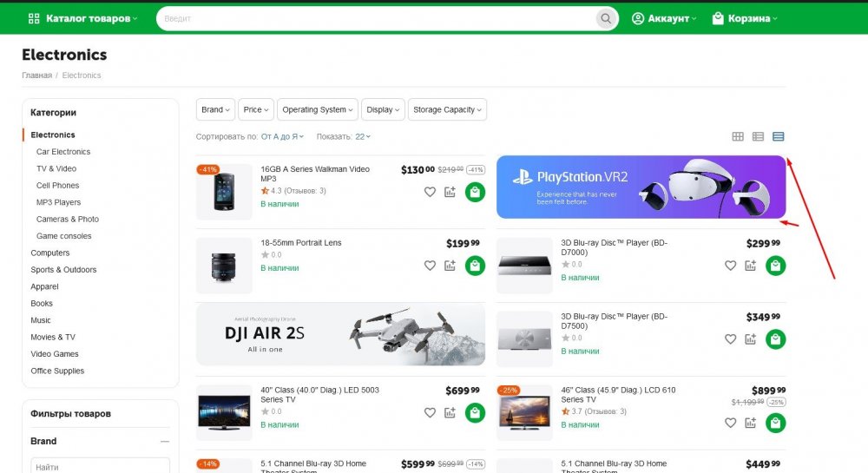
Task: Open Books category
Action: pyautogui.click(x=42, y=304)
